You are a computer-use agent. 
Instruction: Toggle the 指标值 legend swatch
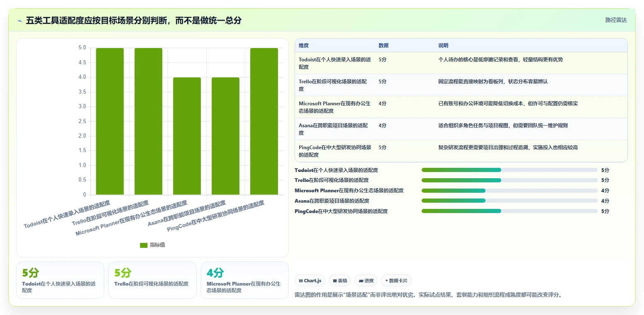[x=144, y=245]
